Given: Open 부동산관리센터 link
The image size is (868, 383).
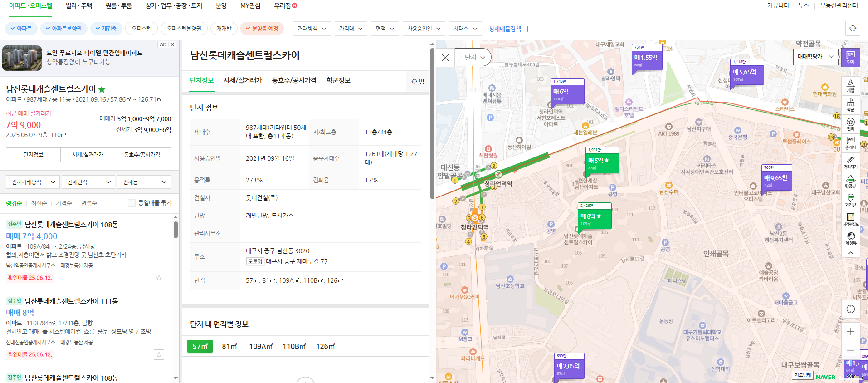Looking at the screenshot, I should (x=839, y=5).
